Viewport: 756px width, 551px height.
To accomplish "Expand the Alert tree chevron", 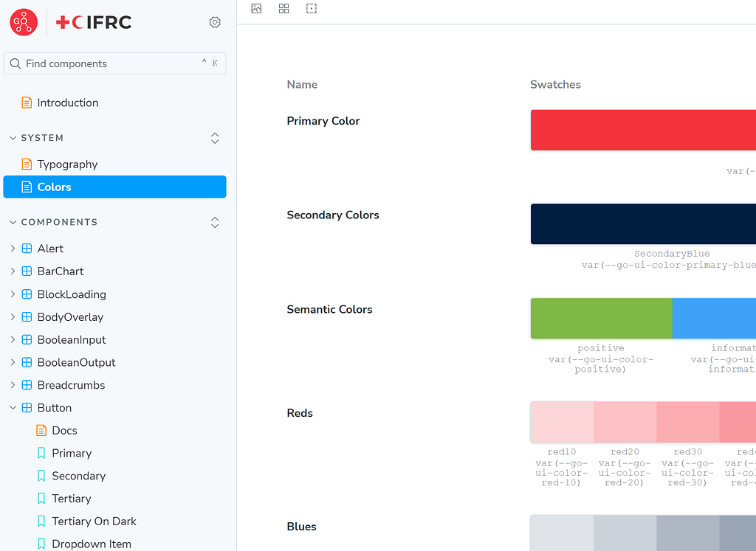I will 13,249.
